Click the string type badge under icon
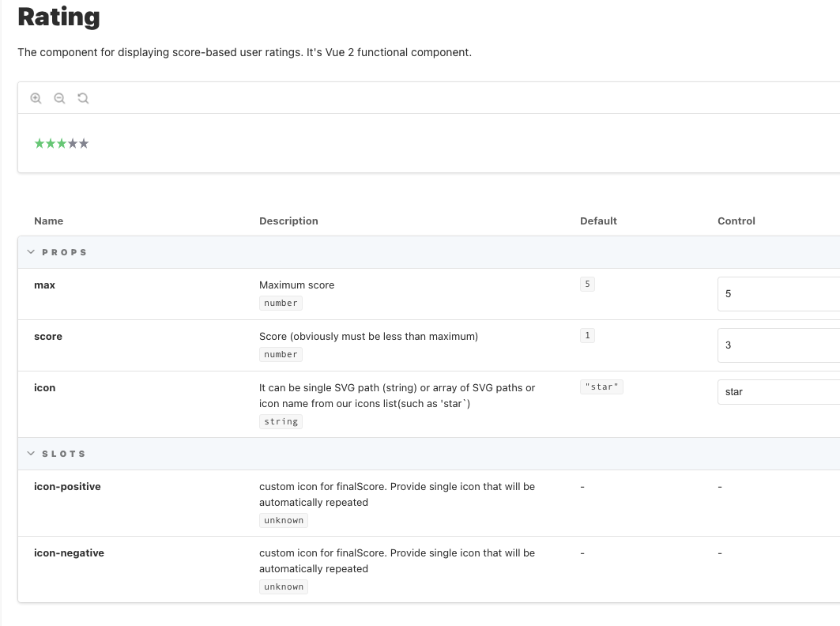The image size is (840, 626). point(281,421)
